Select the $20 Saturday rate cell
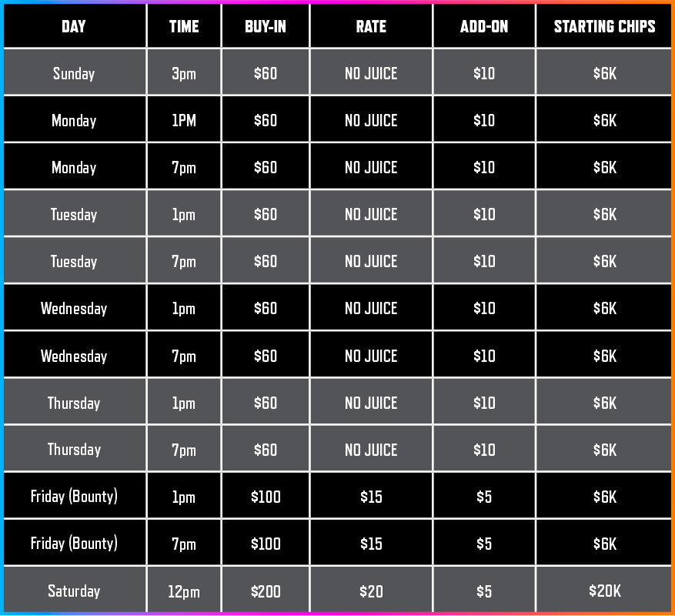 pyautogui.click(x=371, y=591)
